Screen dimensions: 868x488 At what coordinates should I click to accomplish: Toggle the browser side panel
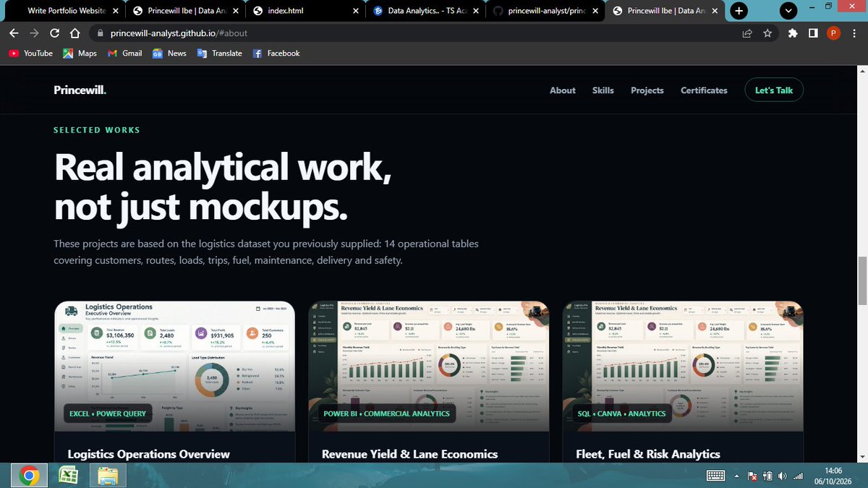coord(813,33)
